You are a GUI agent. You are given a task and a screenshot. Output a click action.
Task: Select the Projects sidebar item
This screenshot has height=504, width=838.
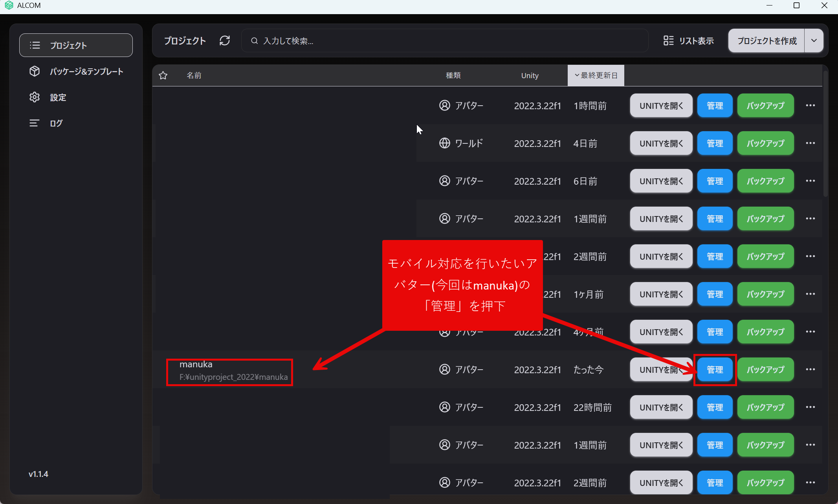point(76,45)
